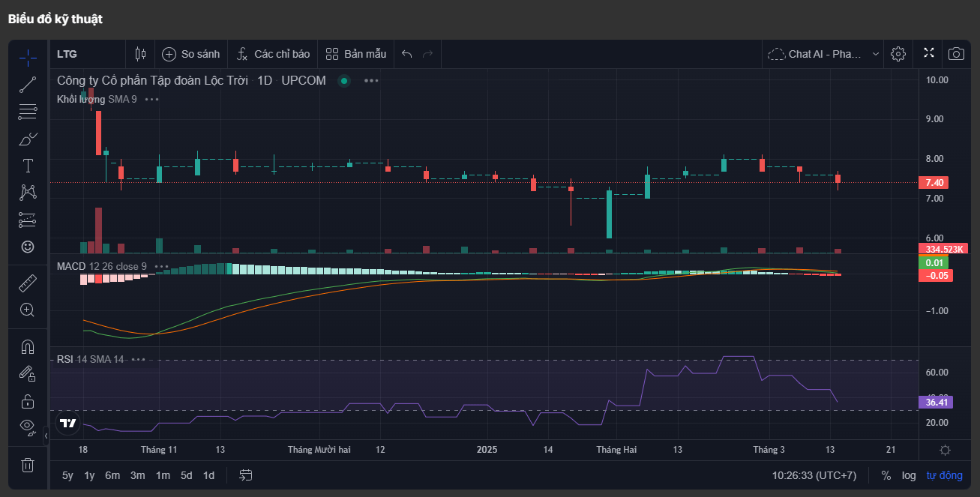Viewport: 980px width, 497px height.
Task: Open more options for MACD indicator
Action: (161, 266)
